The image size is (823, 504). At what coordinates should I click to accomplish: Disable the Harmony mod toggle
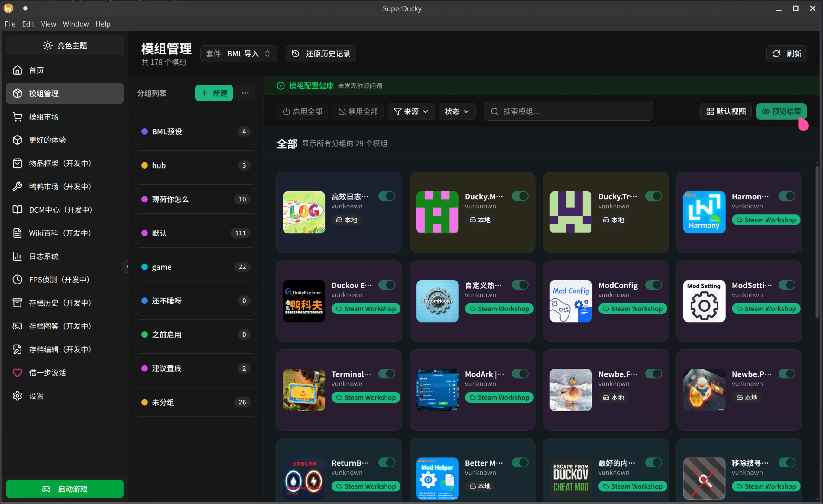tap(787, 196)
